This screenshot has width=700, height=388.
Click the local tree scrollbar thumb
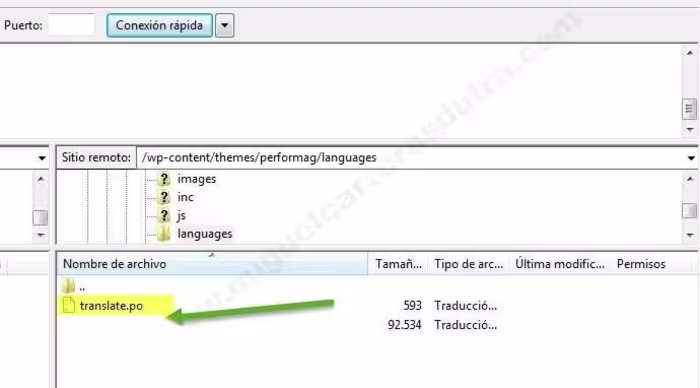pos(40,217)
